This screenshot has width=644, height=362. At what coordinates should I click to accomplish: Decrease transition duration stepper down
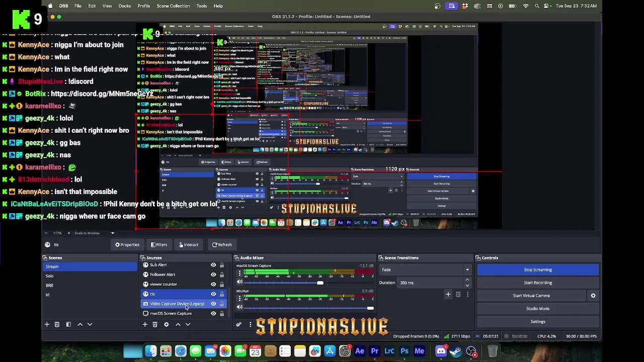click(467, 286)
